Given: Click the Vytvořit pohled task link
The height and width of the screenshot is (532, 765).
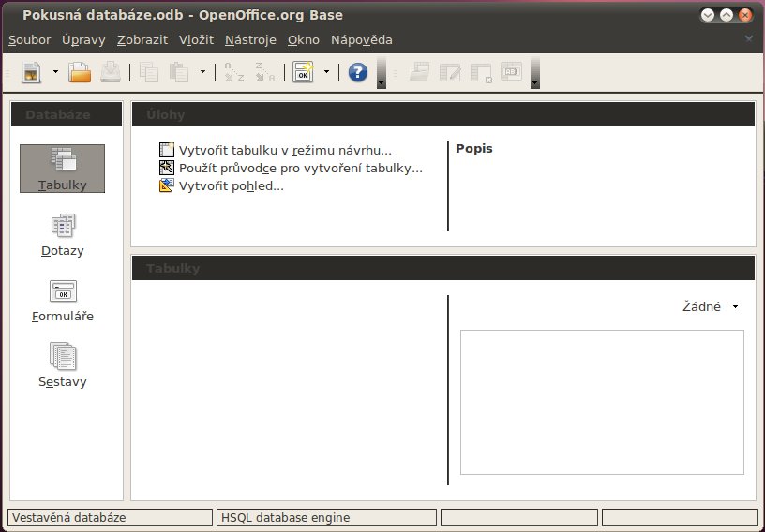Looking at the screenshot, I should [232, 186].
